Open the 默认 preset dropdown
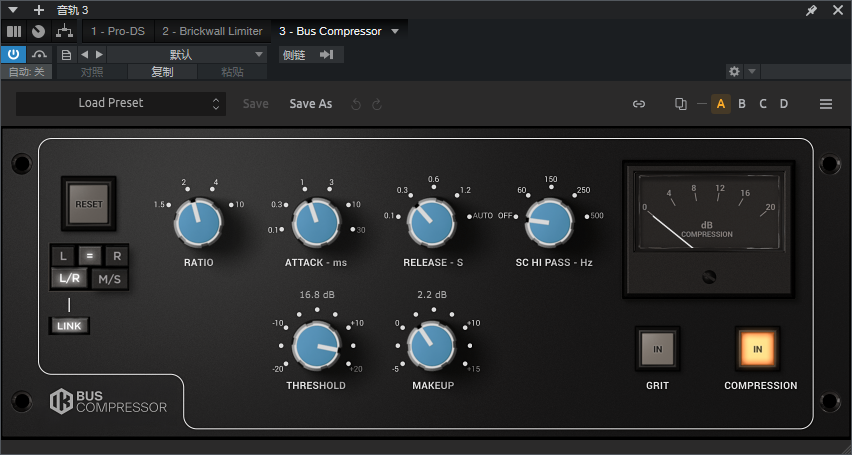This screenshot has height=455, width=852. [186, 55]
